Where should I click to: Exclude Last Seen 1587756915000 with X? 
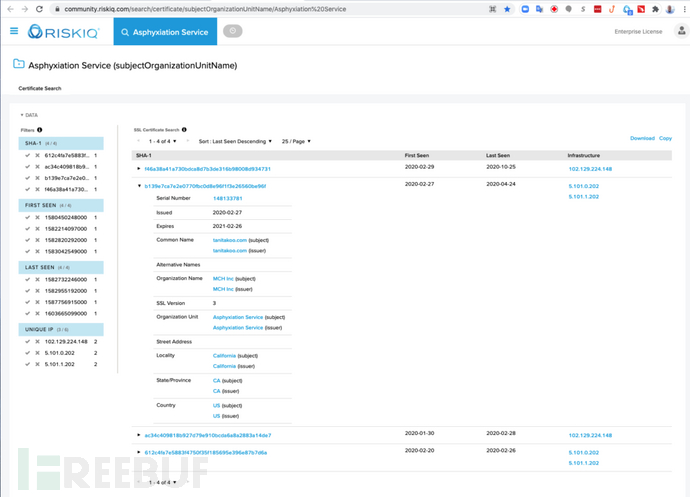coord(37,302)
